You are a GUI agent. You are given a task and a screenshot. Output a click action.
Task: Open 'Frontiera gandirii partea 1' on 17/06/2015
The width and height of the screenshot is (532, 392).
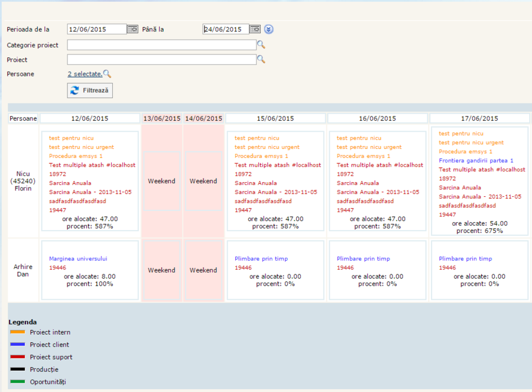476,160
